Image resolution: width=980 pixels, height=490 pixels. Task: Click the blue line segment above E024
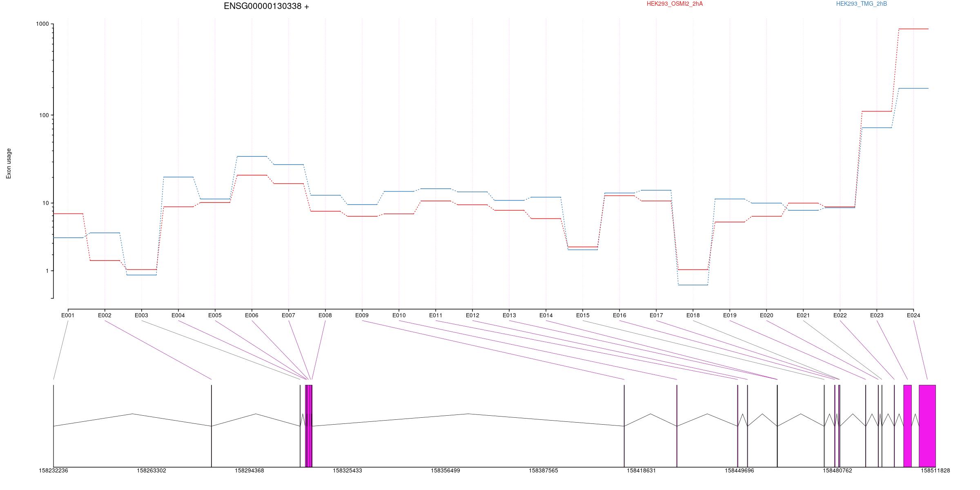coord(913,88)
